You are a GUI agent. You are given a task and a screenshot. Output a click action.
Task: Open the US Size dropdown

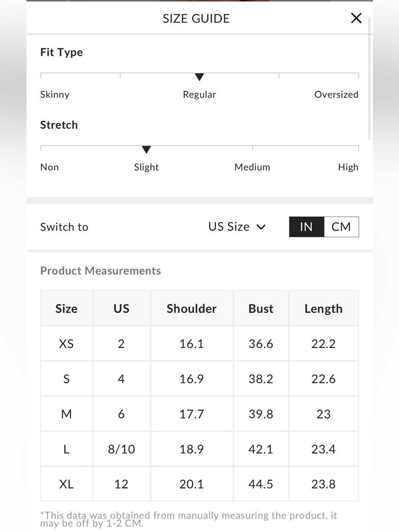[x=237, y=227]
